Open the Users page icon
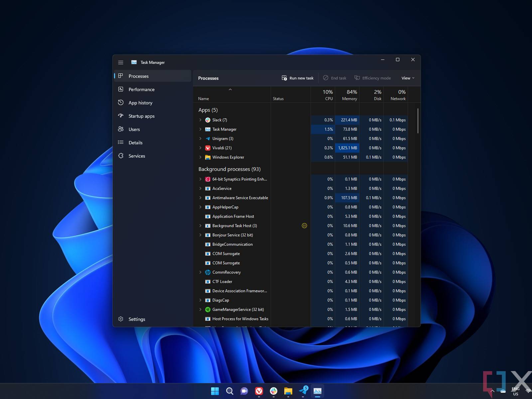532x399 pixels. coord(121,129)
